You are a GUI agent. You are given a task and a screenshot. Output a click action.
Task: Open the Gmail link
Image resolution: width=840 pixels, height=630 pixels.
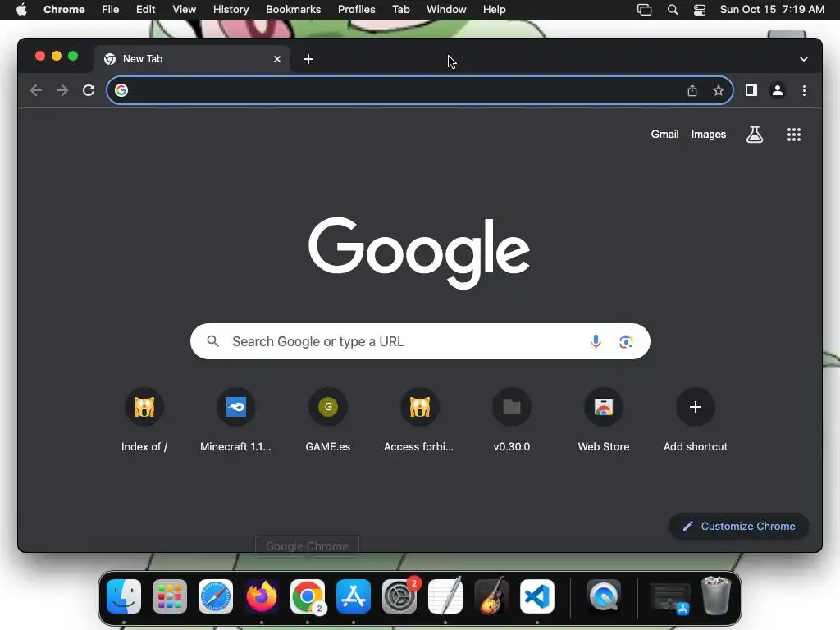click(664, 134)
